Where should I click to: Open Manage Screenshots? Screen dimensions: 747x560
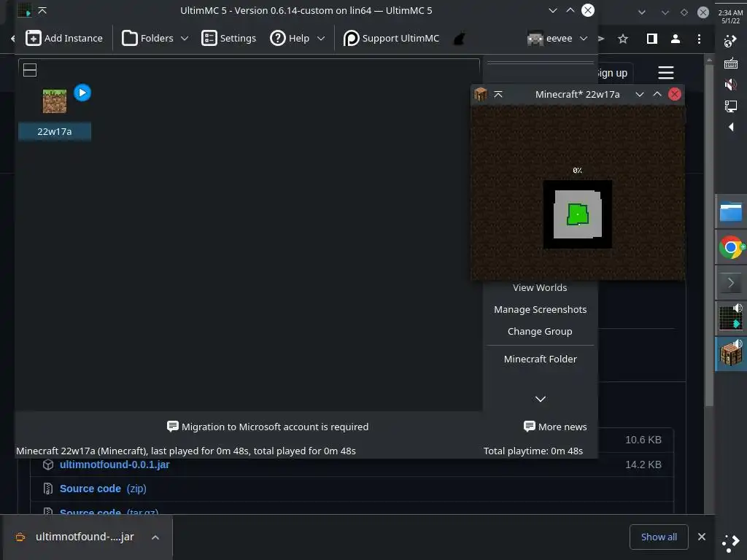pyautogui.click(x=540, y=309)
